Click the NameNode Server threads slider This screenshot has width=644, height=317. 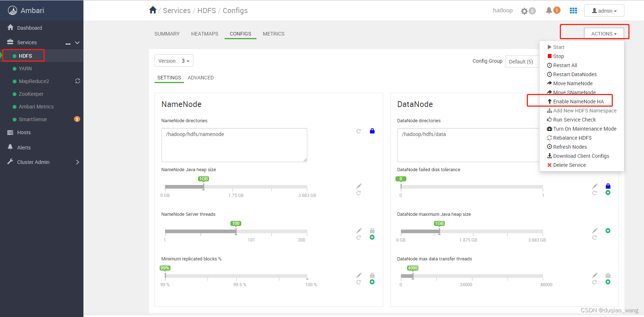coord(236,231)
